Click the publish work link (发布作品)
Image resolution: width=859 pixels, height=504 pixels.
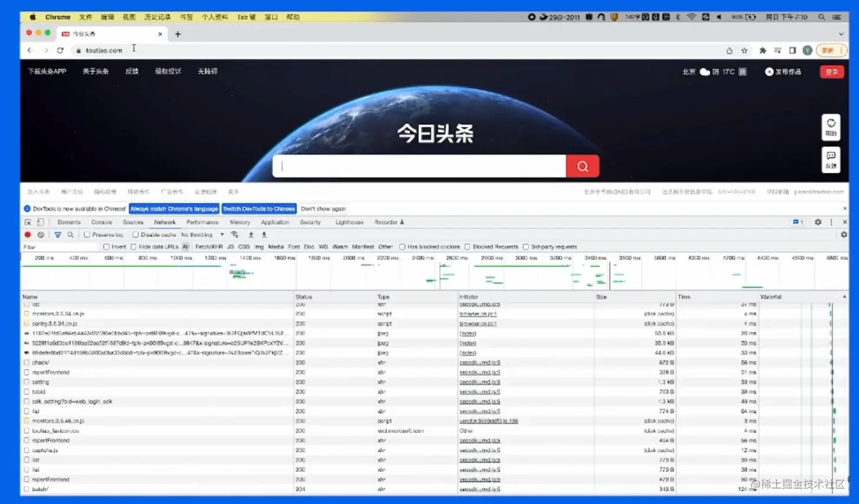tap(783, 72)
